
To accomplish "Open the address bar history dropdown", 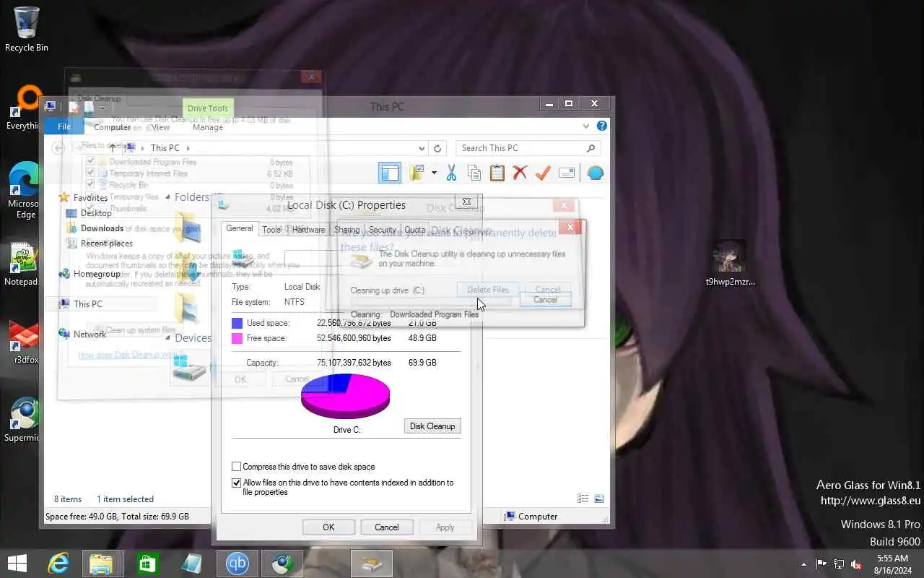I will (422, 148).
